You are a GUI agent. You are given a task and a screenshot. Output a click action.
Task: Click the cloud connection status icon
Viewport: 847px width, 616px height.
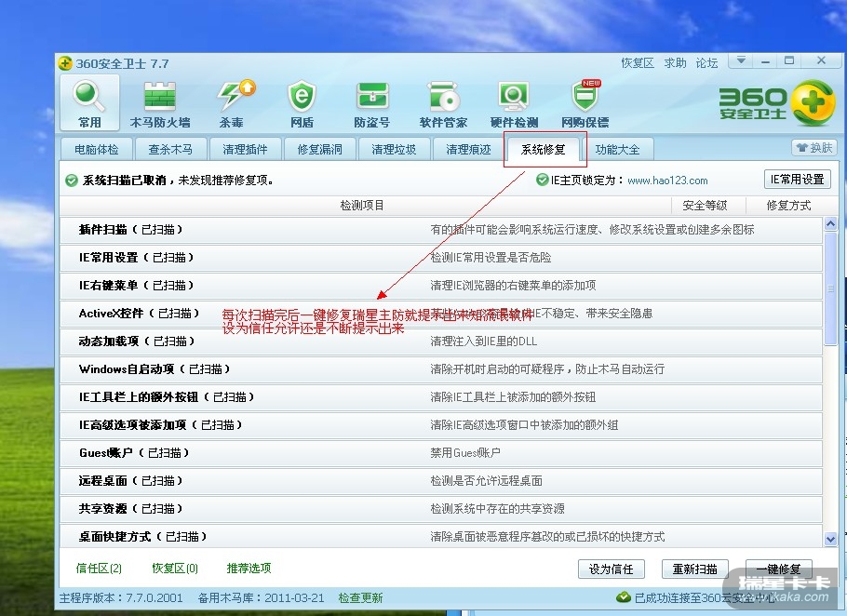pyautogui.click(x=623, y=597)
